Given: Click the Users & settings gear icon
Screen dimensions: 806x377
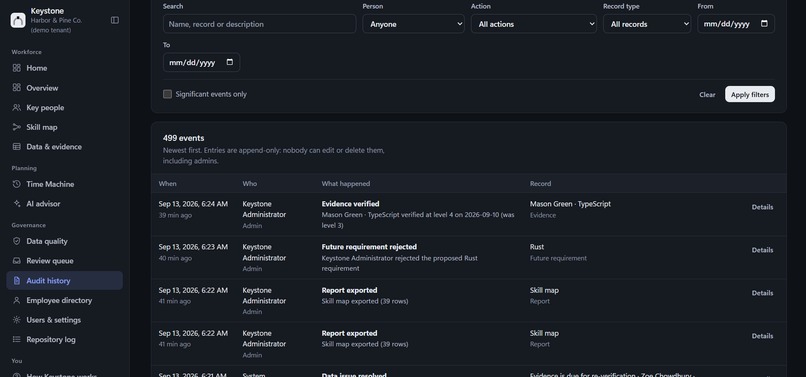Looking at the screenshot, I should 16,320.
